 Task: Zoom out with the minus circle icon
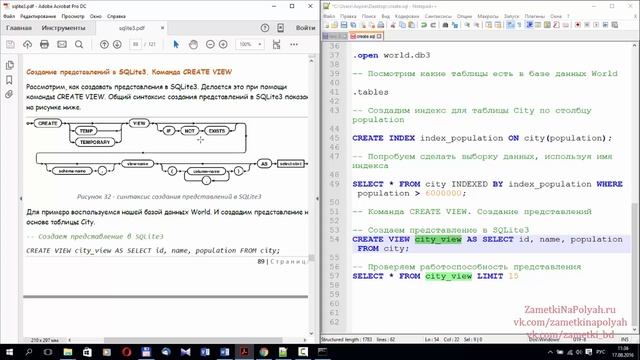[x=210, y=44]
